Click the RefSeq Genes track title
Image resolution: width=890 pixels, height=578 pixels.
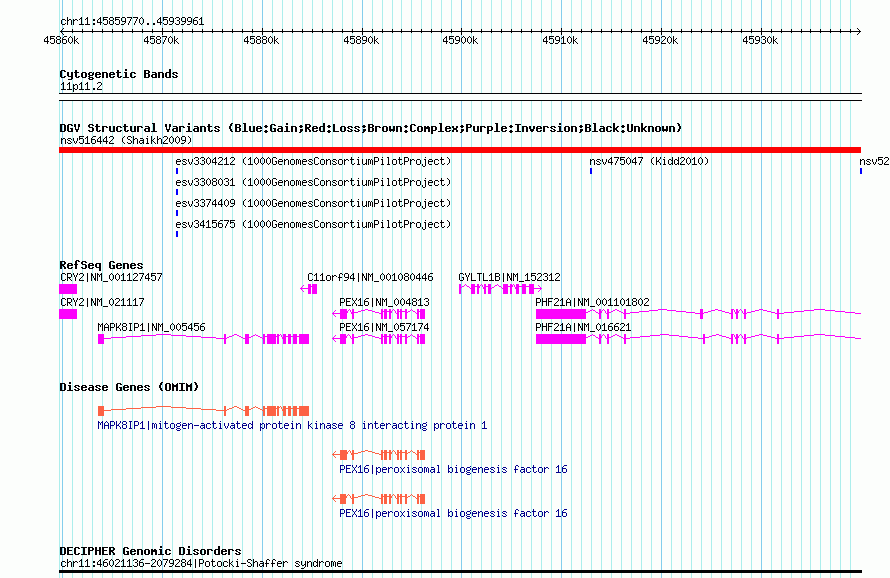101,265
